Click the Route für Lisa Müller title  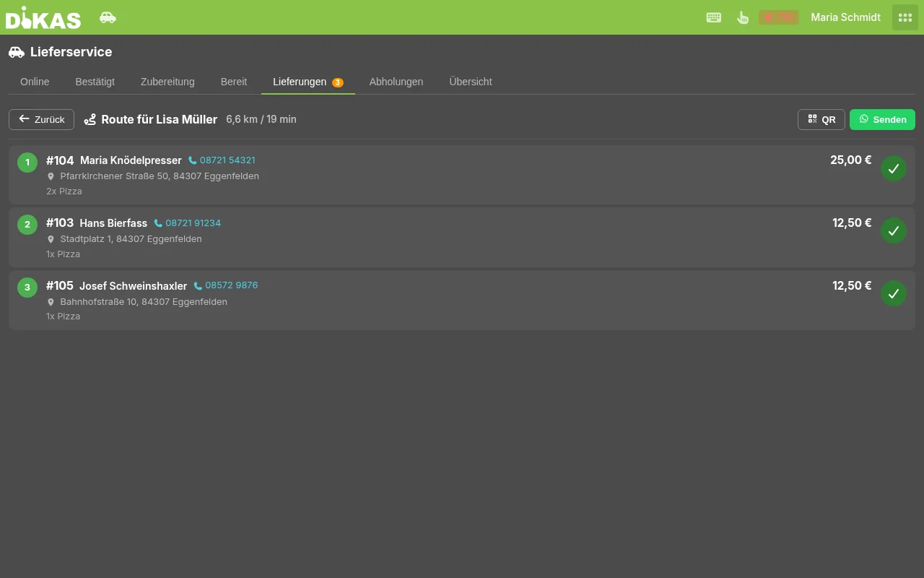[x=160, y=119]
